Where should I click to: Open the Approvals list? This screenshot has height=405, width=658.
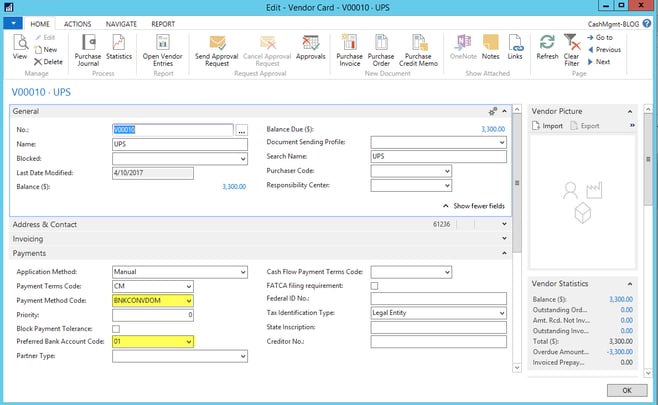coord(311,47)
